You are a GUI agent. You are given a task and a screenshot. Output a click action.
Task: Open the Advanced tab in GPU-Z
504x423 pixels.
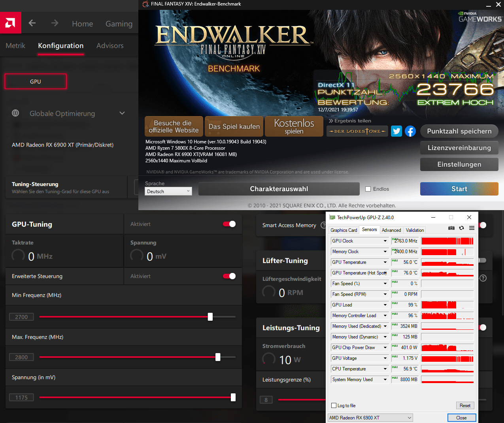coord(391,230)
